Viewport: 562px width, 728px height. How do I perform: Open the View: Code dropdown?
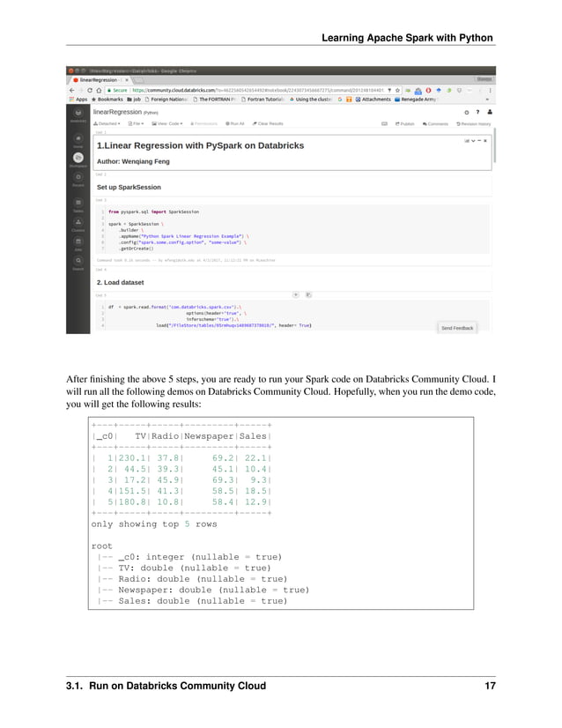(167, 124)
